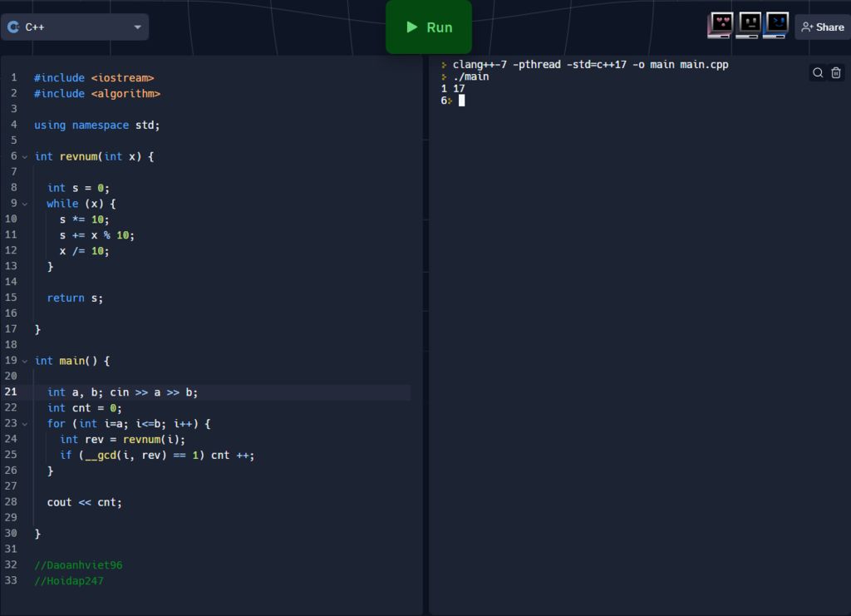Viewport: 851px width, 616px height.
Task: Click the 'cout << cnt;' code line
Action: 84,502
